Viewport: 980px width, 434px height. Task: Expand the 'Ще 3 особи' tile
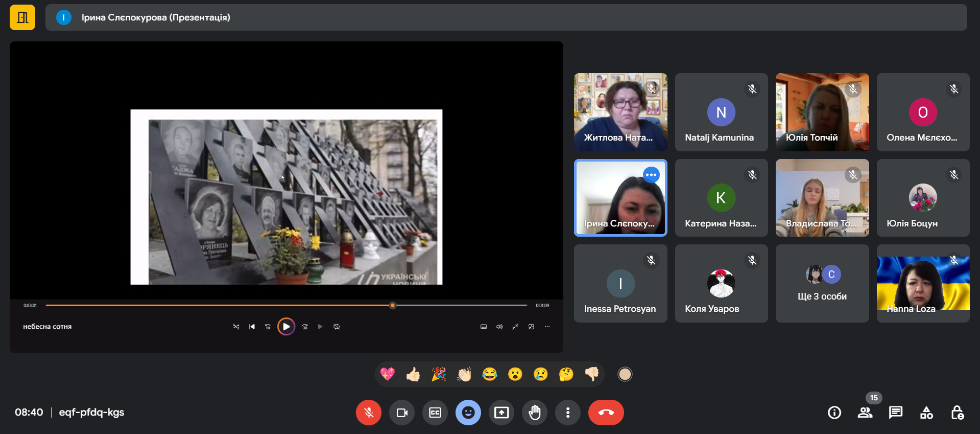822,284
